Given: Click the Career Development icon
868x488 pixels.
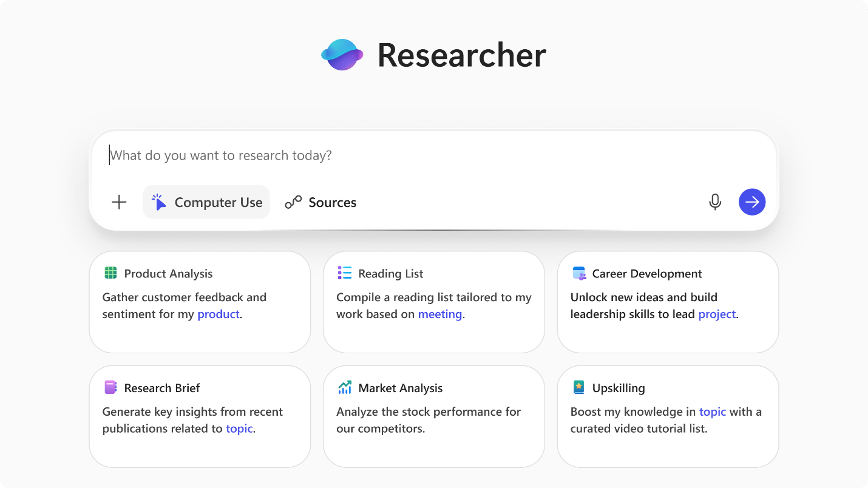Looking at the screenshot, I should (579, 273).
